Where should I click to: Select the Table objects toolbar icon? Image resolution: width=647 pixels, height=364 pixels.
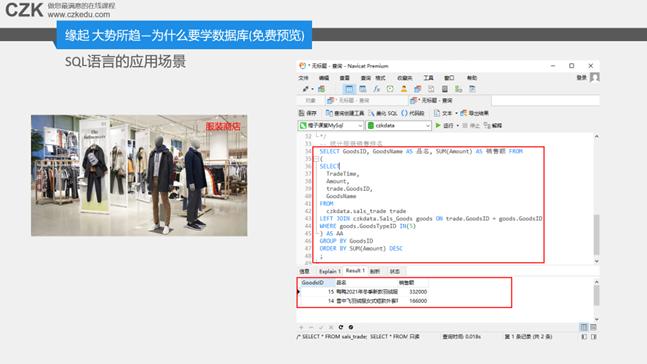[x=349, y=89]
